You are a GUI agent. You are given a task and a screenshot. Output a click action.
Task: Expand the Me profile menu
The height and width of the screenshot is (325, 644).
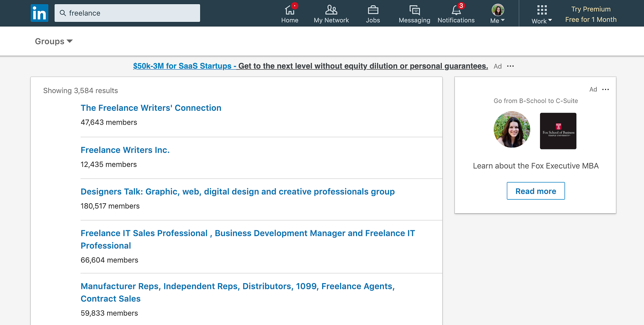497,14
